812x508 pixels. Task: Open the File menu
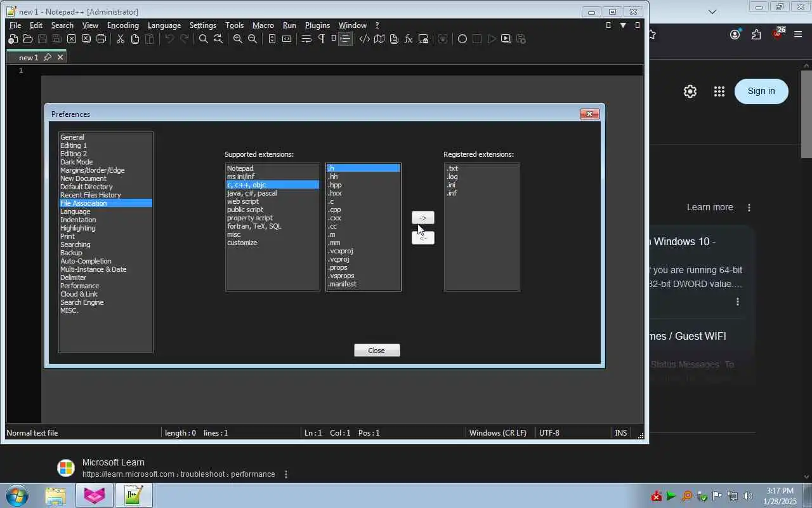[15, 25]
